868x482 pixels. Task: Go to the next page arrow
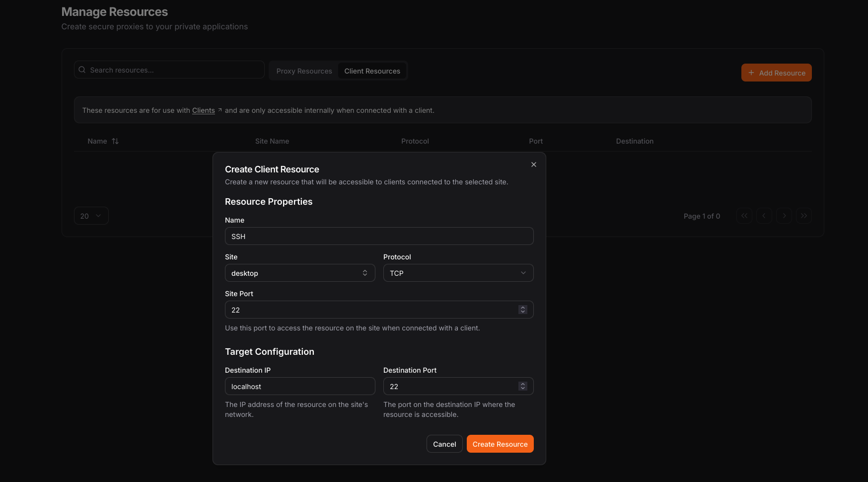(x=784, y=216)
